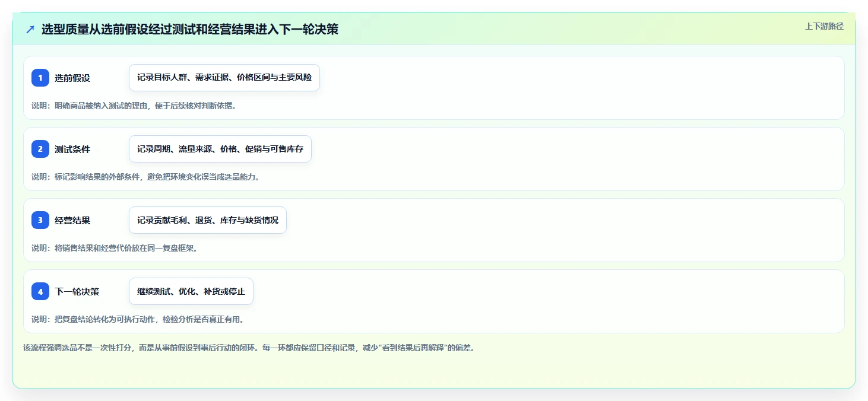Screen dimensions: 868x401
Task: Click the arrow icon beside the title
Action: click(30, 30)
